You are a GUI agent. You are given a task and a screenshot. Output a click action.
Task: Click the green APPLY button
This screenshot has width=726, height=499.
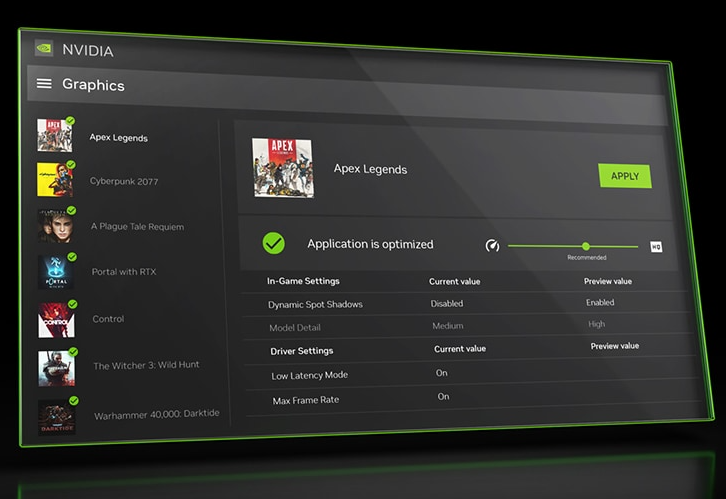[x=625, y=176]
